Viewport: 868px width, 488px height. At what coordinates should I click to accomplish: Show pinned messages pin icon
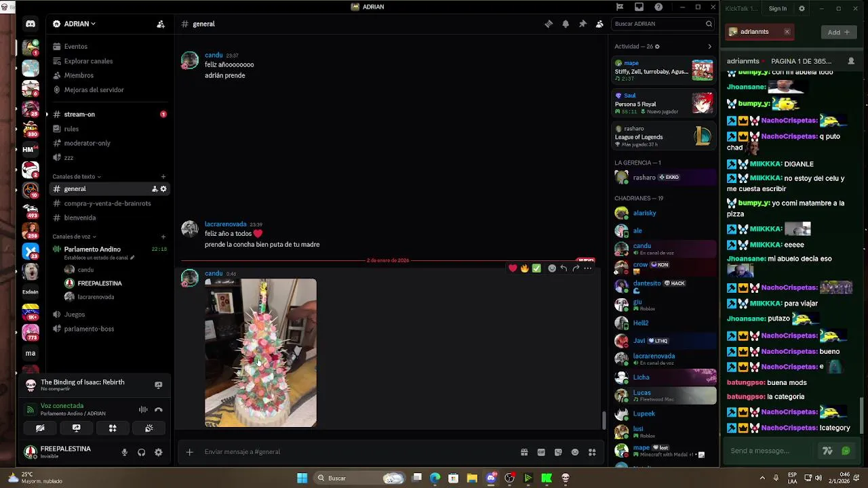tap(583, 24)
